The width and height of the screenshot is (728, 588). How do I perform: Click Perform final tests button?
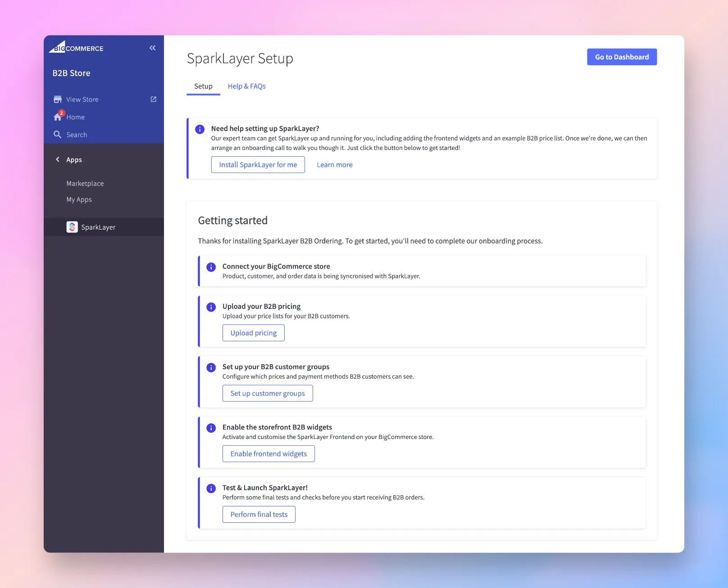click(x=259, y=514)
